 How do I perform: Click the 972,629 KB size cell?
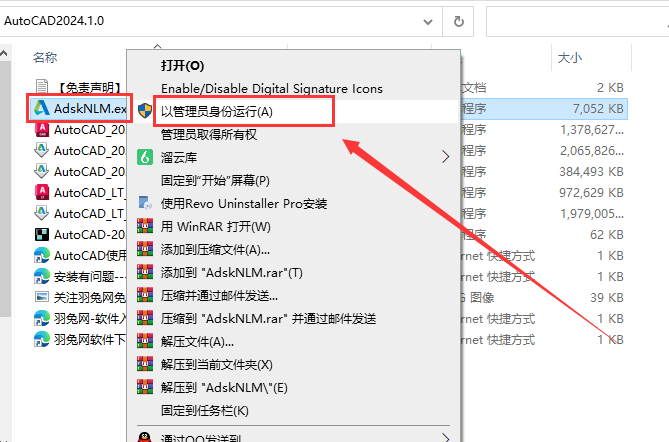point(591,192)
